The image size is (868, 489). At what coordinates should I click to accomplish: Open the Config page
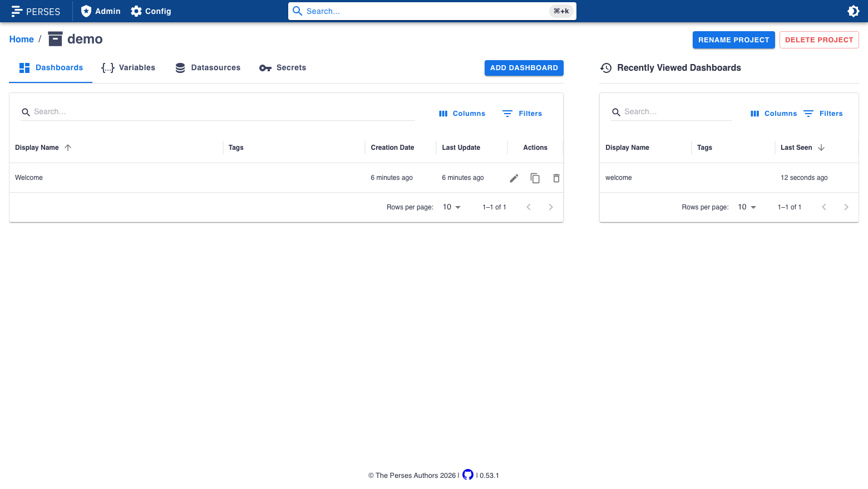tap(151, 11)
